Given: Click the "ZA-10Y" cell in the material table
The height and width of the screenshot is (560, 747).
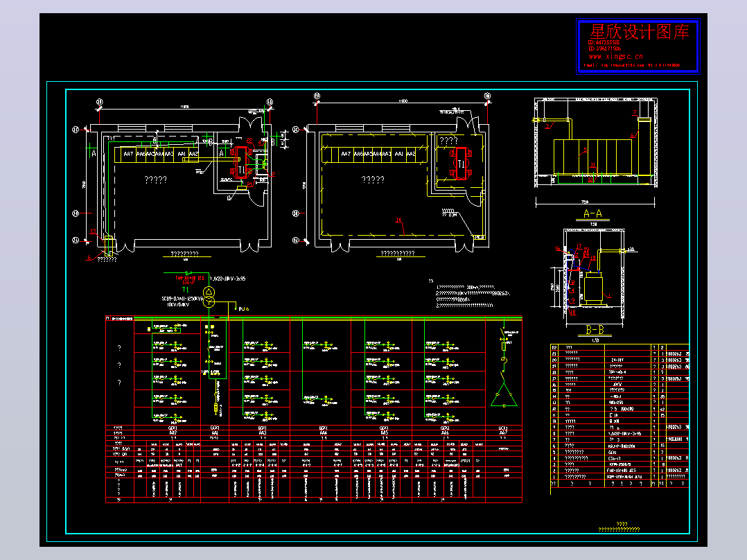Looking at the screenshot, I should click(x=617, y=360).
